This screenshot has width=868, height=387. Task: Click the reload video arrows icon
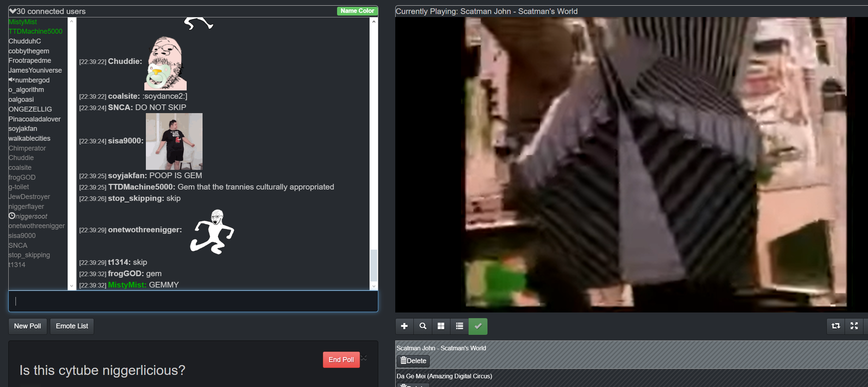pos(836,326)
